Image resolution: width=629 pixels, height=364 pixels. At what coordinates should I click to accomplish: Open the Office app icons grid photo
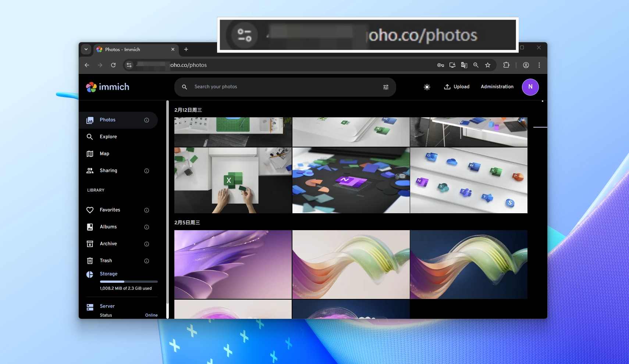point(469,180)
